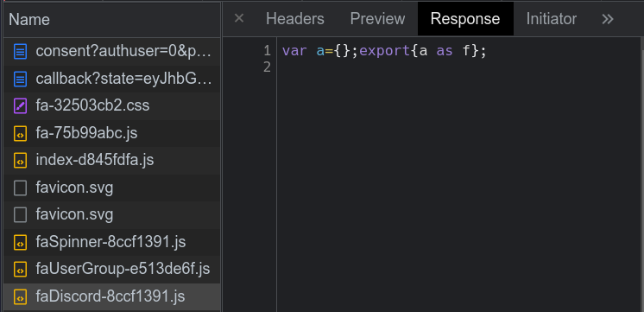The width and height of the screenshot is (644, 312).
Task: Select faSpinner-8ccf1391.js request
Action: coord(111,242)
